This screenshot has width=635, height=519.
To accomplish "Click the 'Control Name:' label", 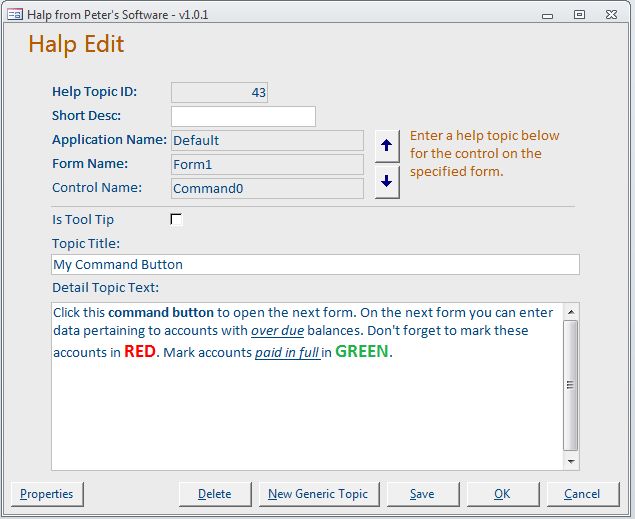I will tap(97, 187).
